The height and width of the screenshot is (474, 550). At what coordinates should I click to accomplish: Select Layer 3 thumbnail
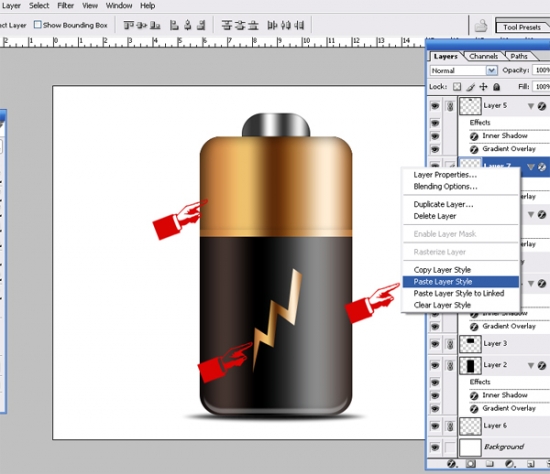(470, 344)
